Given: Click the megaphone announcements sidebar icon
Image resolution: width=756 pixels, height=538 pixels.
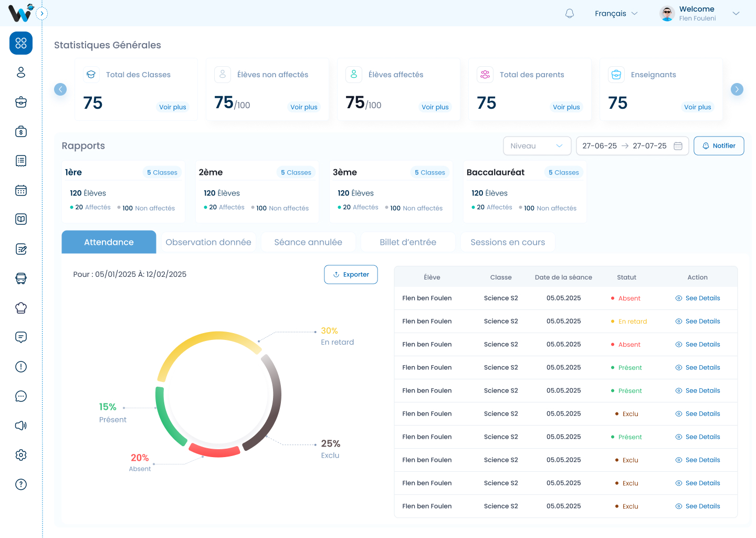Looking at the screenshot, I should coord(21,426).
